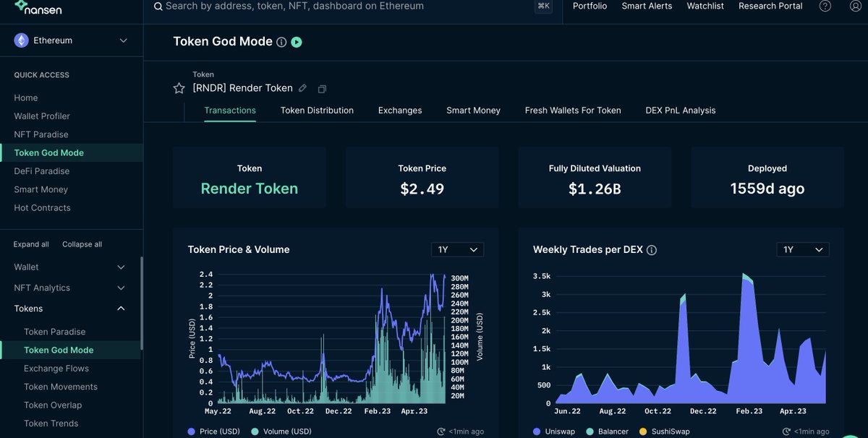Viewport: 868px width, 438px height.
Task: Switch to the Exchanges tab
Action: click(400, 111)
